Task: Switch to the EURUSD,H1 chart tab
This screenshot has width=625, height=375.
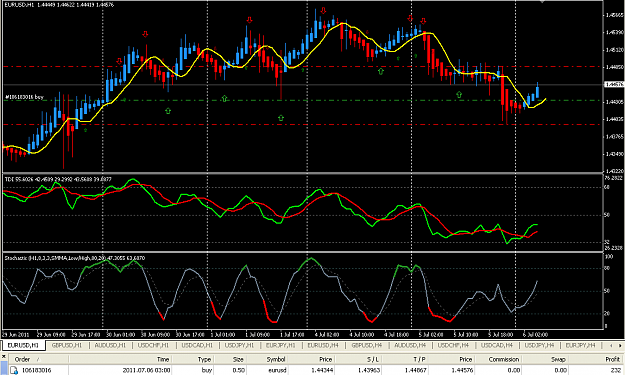Action: point(23,346)
